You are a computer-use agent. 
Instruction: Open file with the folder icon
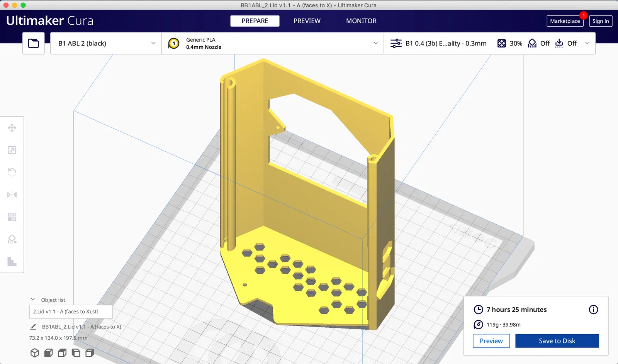(34, 43)
